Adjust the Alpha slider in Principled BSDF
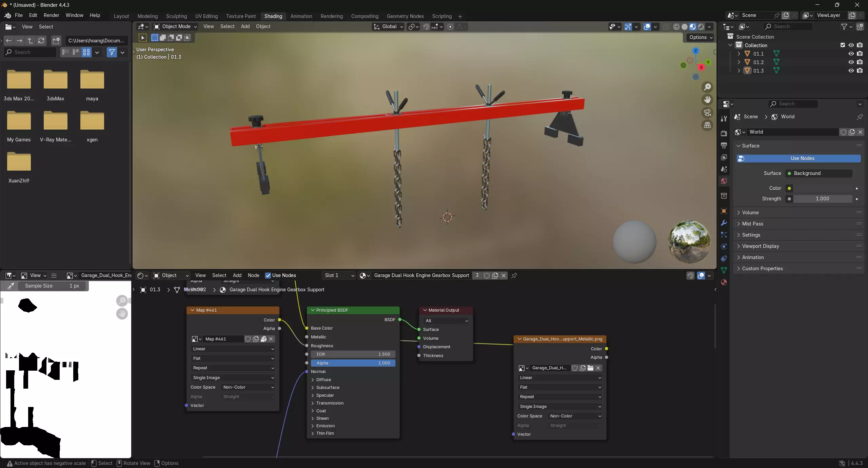This screenshot has width=868, height=468. 353,363
